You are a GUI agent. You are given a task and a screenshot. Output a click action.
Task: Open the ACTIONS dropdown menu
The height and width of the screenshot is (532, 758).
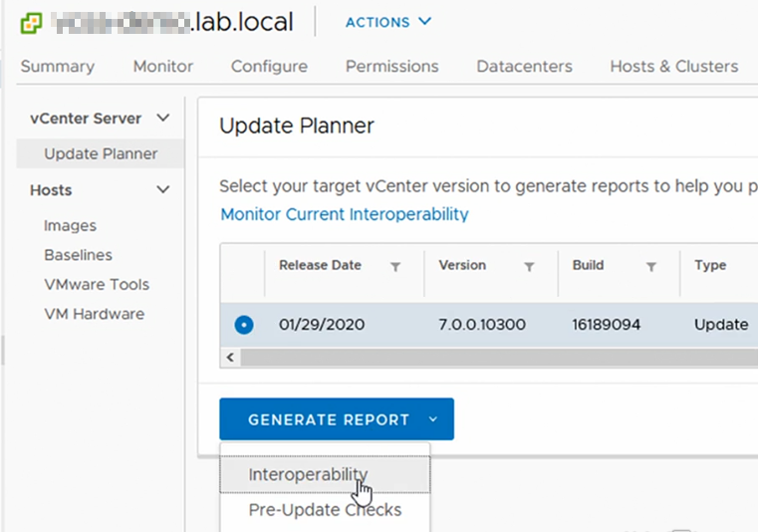pos(388,22)
